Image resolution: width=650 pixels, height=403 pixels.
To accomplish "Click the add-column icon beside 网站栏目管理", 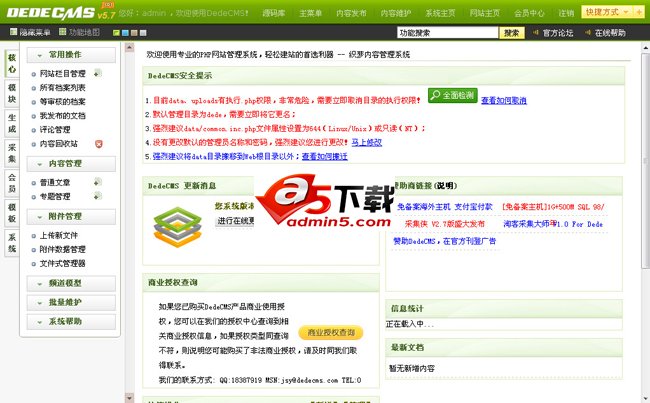I will point(98,73).
